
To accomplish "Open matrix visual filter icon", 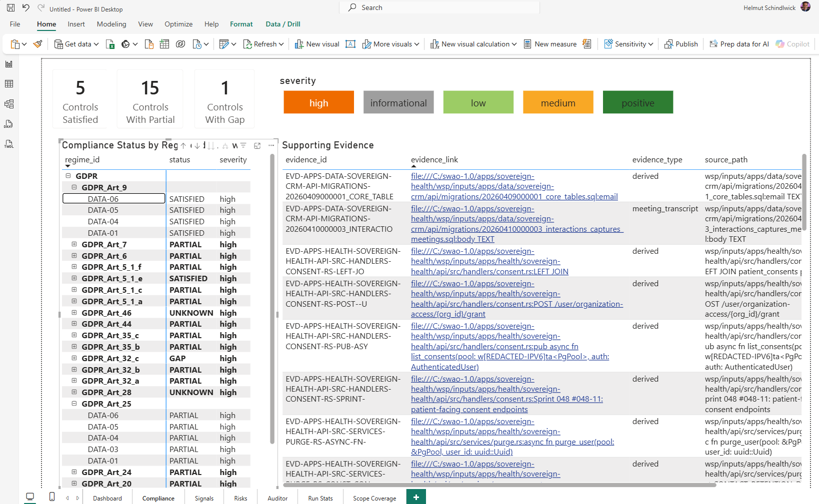I will (243, 145).
